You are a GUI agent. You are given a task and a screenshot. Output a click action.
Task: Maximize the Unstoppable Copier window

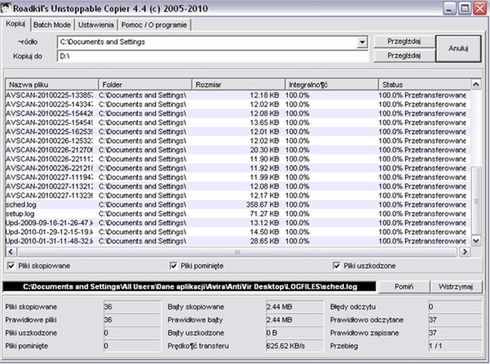[465, 8]
